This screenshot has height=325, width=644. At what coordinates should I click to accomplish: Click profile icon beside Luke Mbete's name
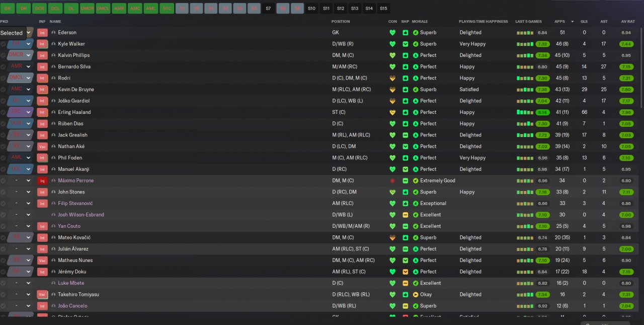(x=53, y=283)
